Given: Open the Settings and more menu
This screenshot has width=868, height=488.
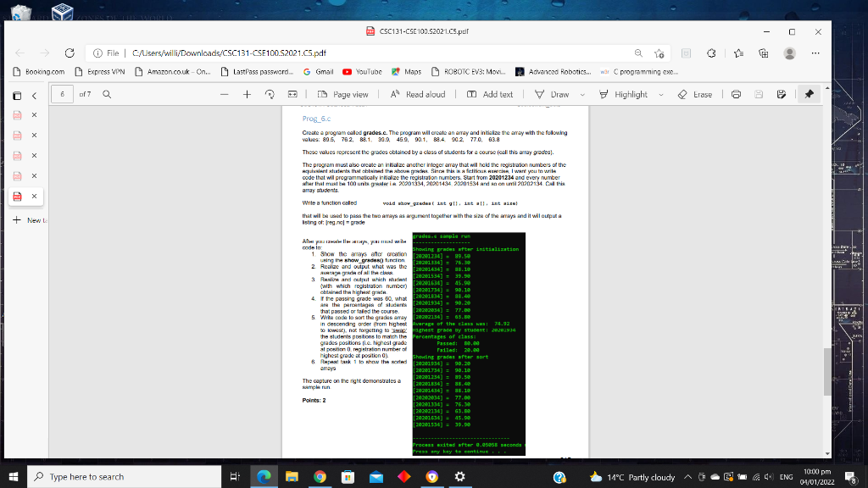Looking at the screenshot, I should click(815, 53).
